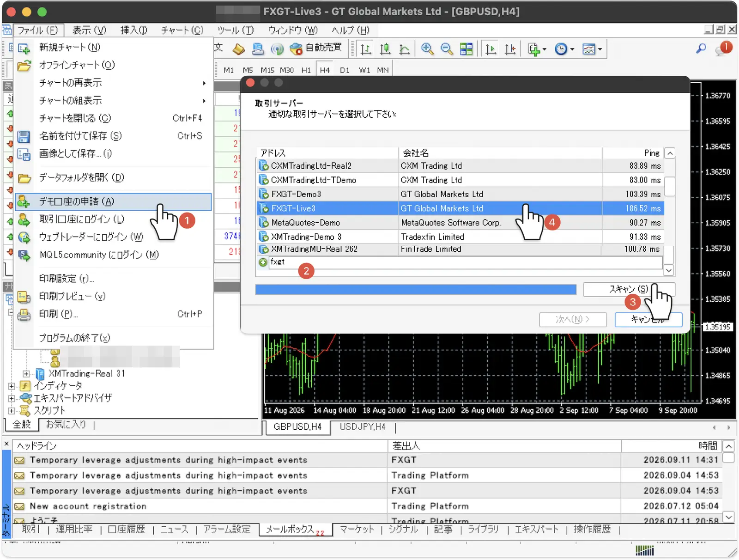Switch the chart to line chart style
Screen dimensions: 739x560
coord(404,49)
